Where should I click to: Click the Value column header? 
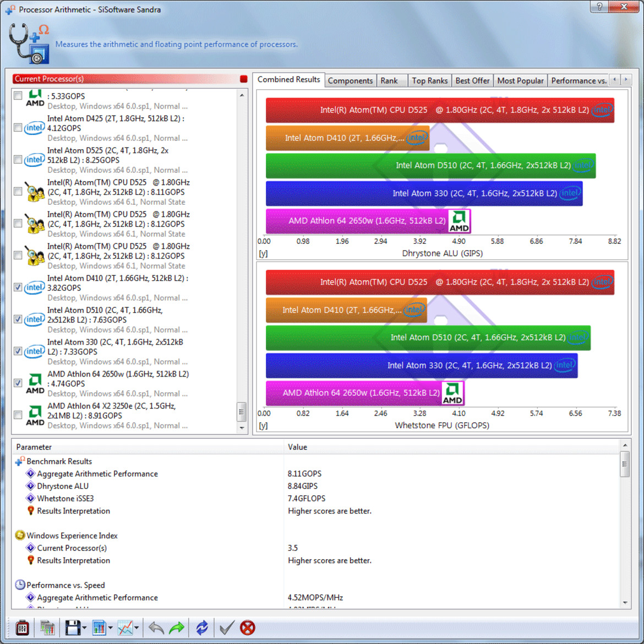451,447
